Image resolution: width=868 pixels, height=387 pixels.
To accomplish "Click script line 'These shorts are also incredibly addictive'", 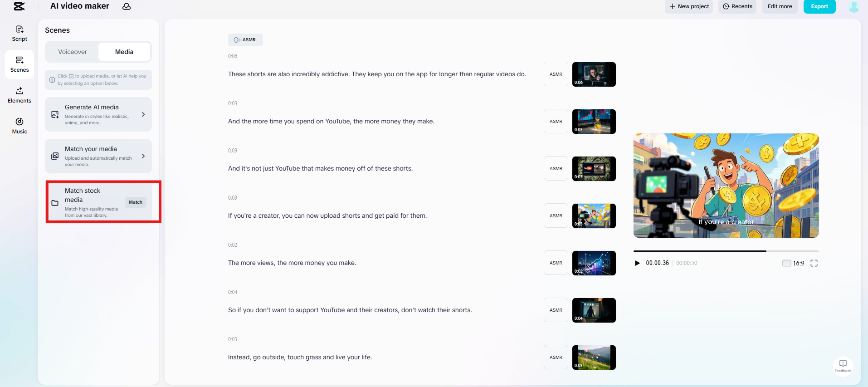I will click(x=377, y=74).
